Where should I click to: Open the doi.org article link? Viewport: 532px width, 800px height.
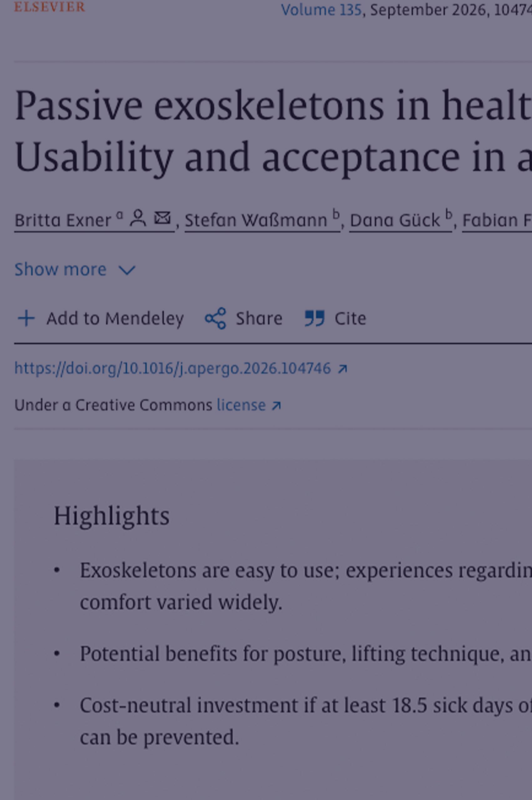[173, 368]
